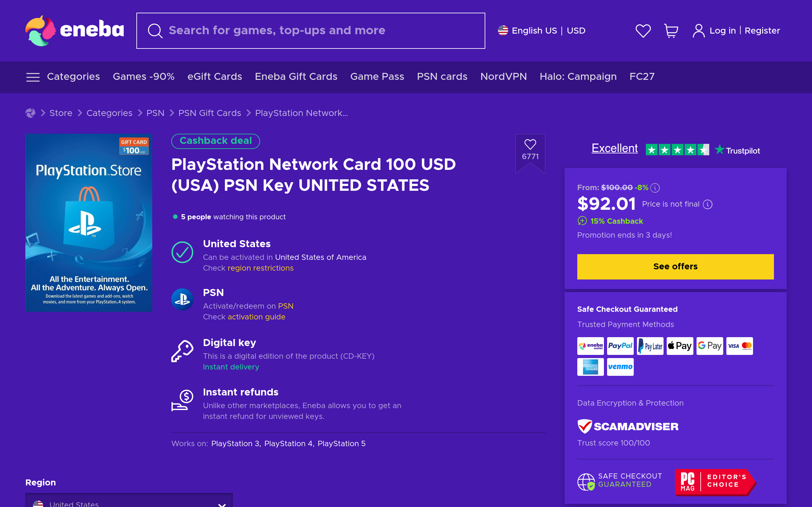
Task: Open the activation guide link
Action: pos(256,317)
